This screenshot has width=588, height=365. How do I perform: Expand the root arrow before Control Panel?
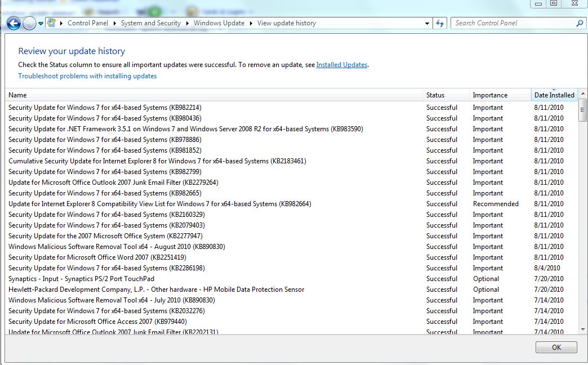(x=61, y=23)
